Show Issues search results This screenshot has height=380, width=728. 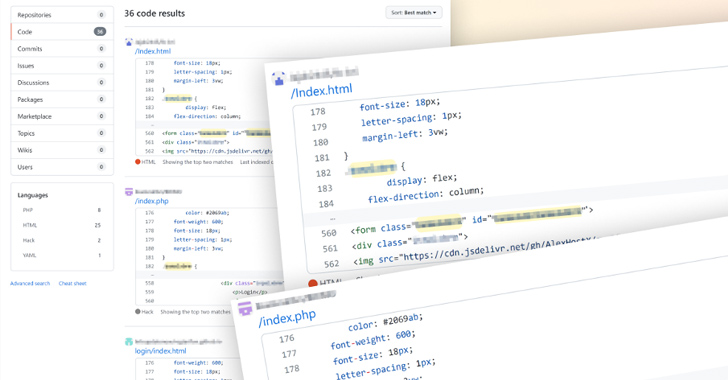pos(62,66)
